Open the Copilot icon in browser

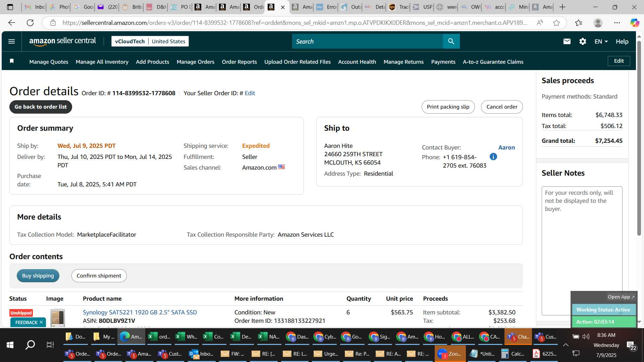(634, 23)
